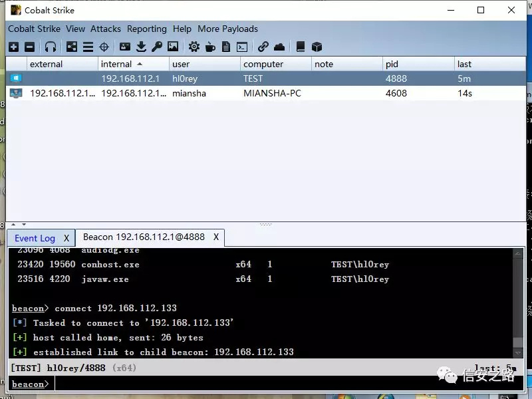Image resolution: width=532 pixels, height=399 pixels.
Task: Click the Java coffee cup icon
Action: coord(210,47)
